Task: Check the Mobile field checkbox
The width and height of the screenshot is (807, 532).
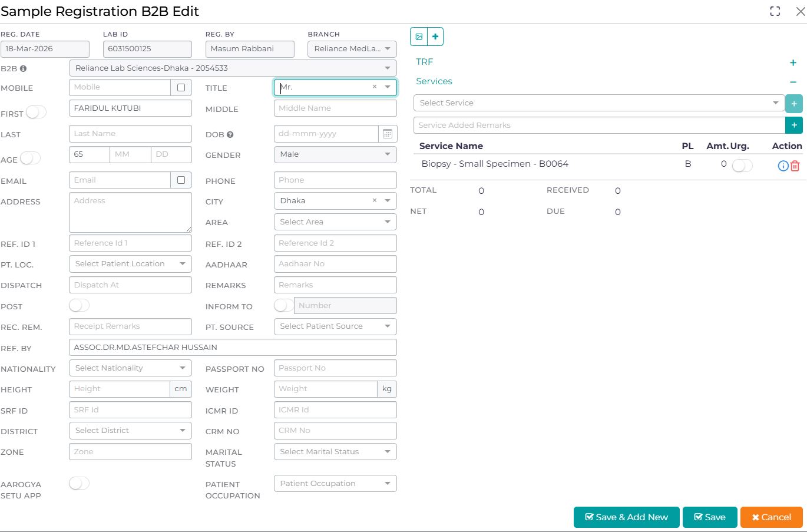Action: [181, 87]
